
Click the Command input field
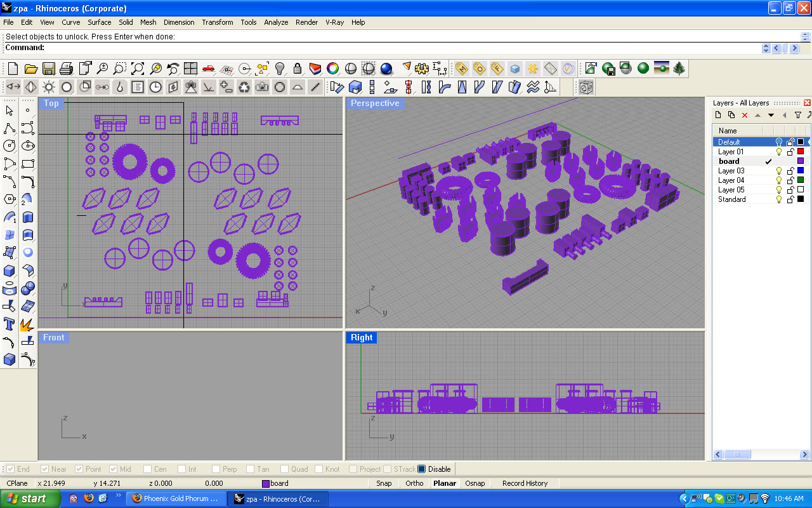(x=402, y=48)
